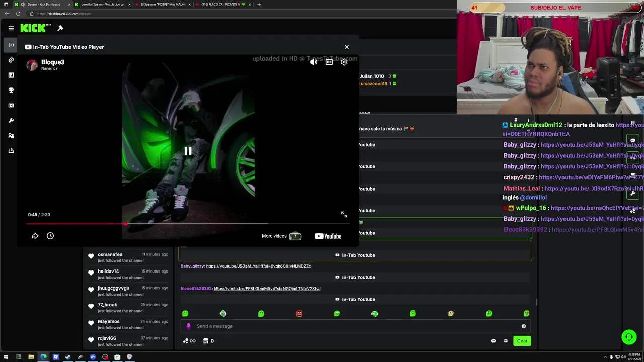
Task: Open the link sidebar icon
Action: (x=11, y=60)
